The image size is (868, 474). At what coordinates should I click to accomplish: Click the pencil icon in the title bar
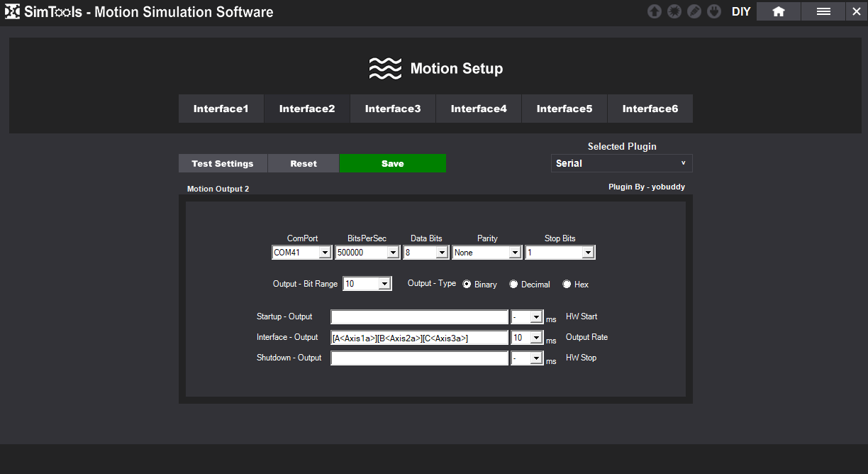click(x=694, y=12)
